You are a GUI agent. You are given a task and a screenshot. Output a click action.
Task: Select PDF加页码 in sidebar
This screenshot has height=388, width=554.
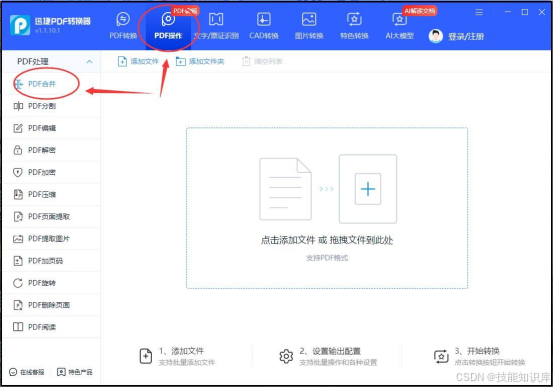pos(51,261)
